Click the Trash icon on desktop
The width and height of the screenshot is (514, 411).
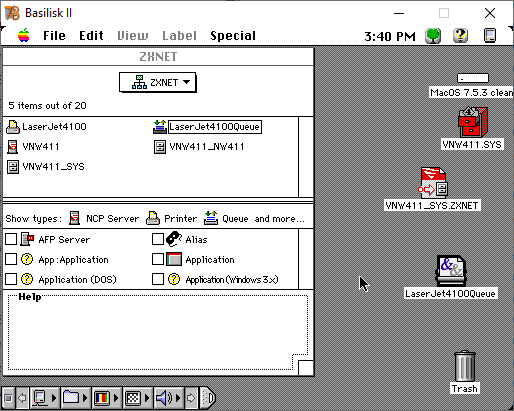point(465,366)
